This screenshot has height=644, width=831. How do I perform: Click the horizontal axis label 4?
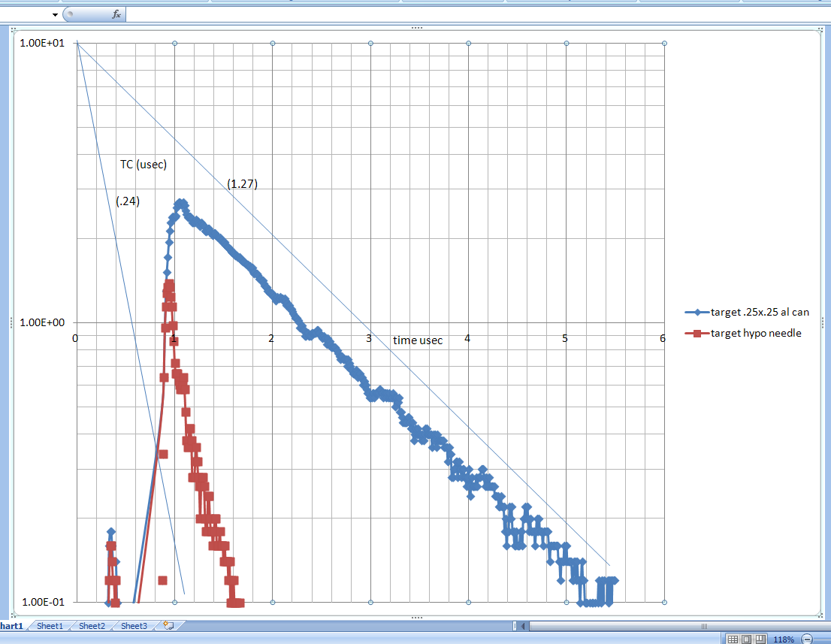tap(467, 338)
